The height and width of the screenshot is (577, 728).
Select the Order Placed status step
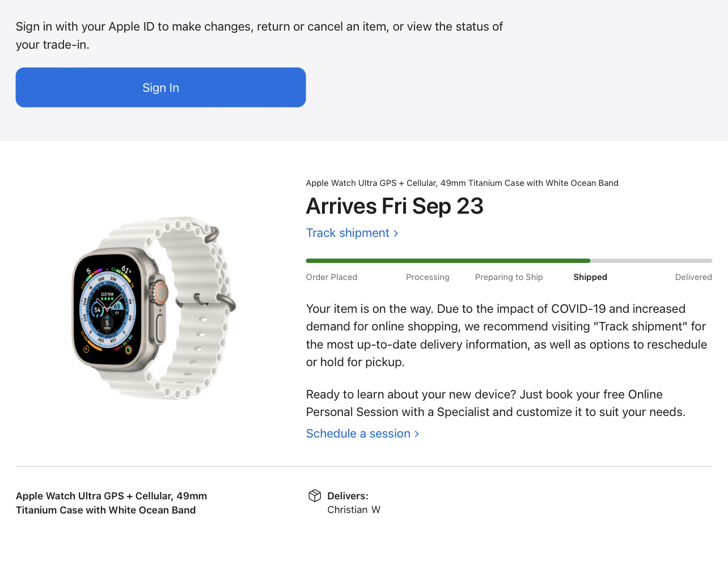[x=332, y=277]
